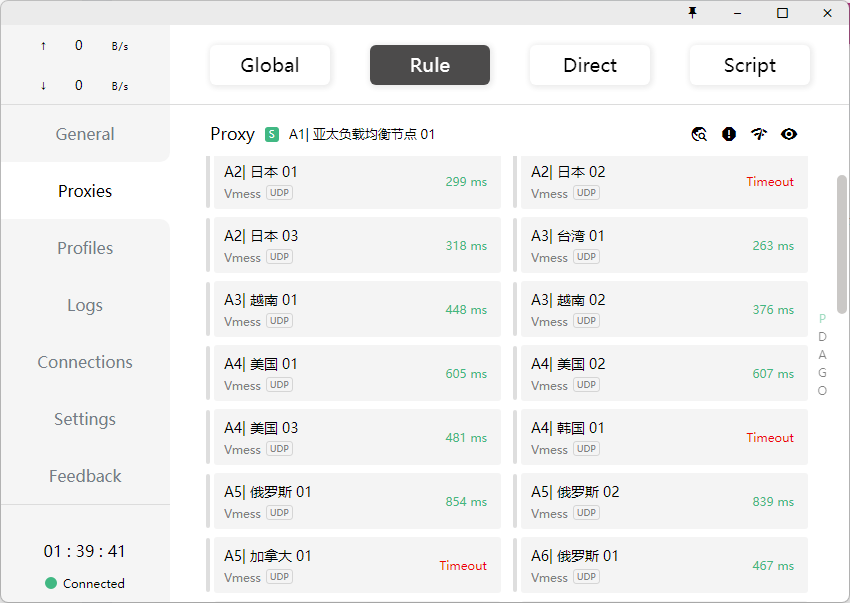Switch to Global mode
Screen dimensions: 850x603
point(270,65)
